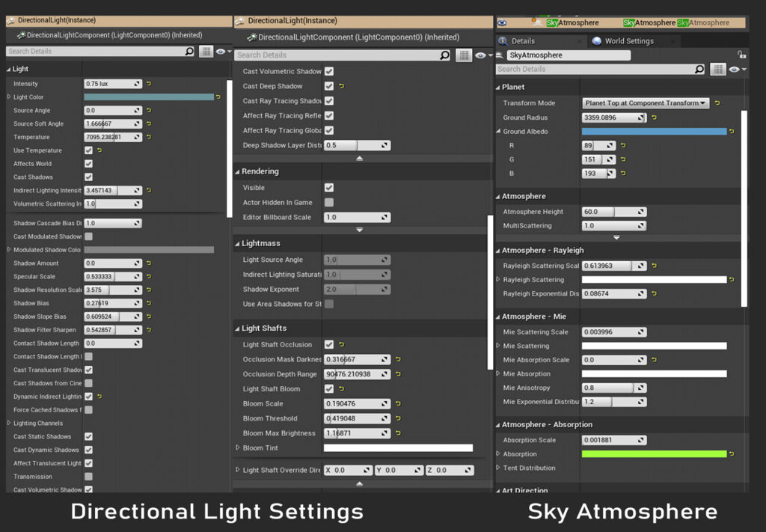Collapse Ground Albedo property

498,131
